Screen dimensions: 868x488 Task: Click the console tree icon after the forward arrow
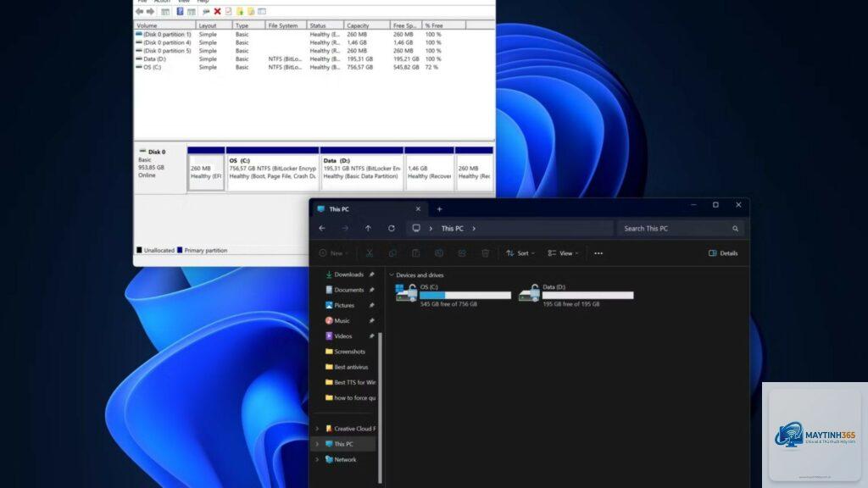(165, 12)
